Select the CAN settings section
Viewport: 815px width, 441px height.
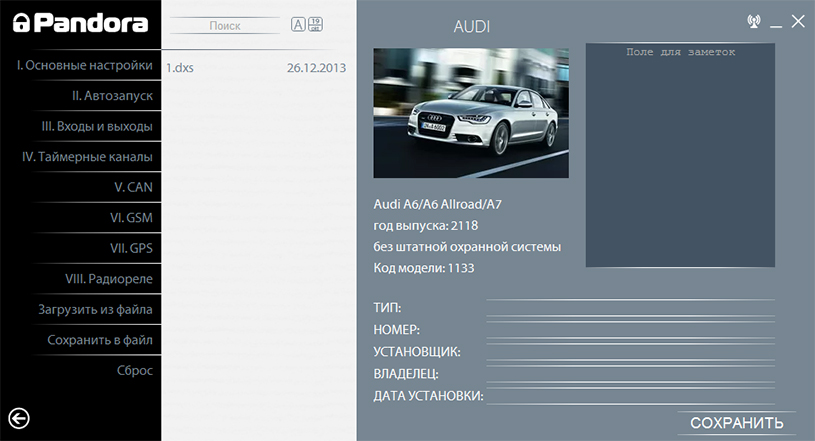pyautogui.click(x=134, y=187)
